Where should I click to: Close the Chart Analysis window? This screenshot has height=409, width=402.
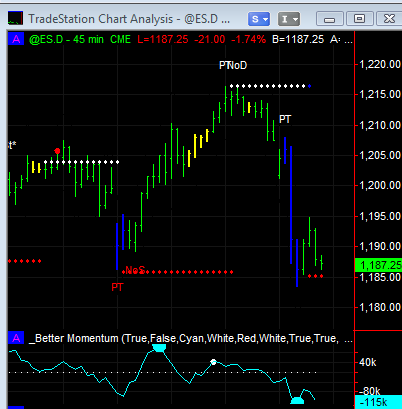tap(389, 19)
